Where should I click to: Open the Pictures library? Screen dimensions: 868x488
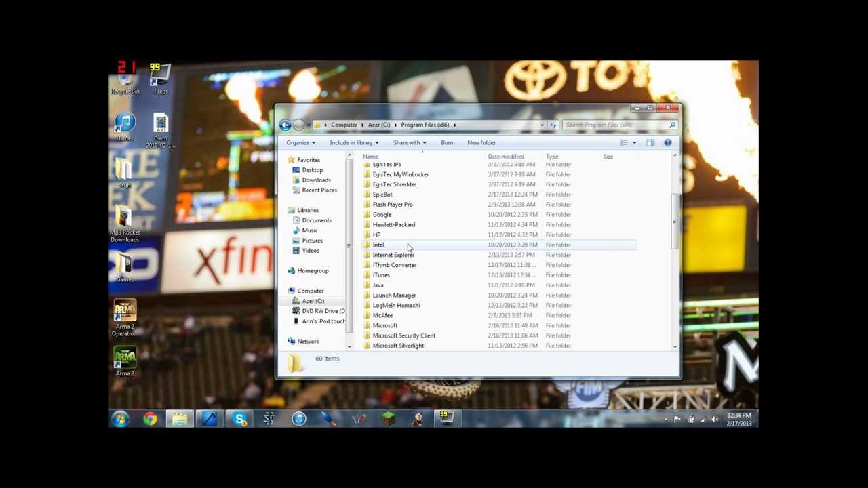point(313,241)
